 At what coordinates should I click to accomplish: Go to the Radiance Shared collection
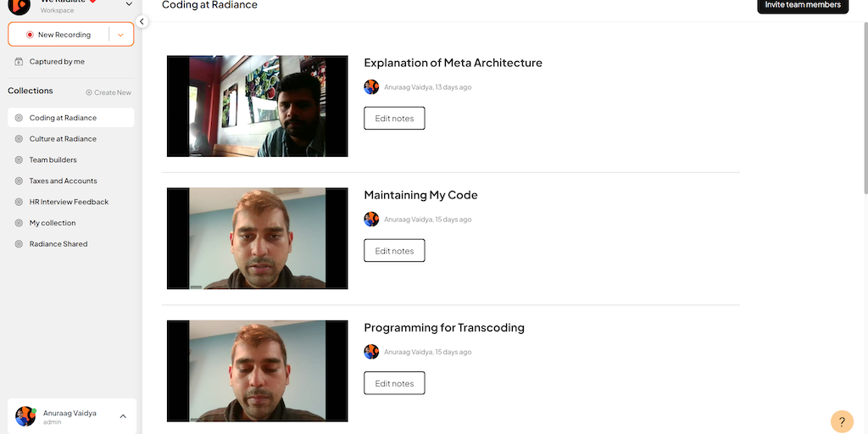click(58, 244)
